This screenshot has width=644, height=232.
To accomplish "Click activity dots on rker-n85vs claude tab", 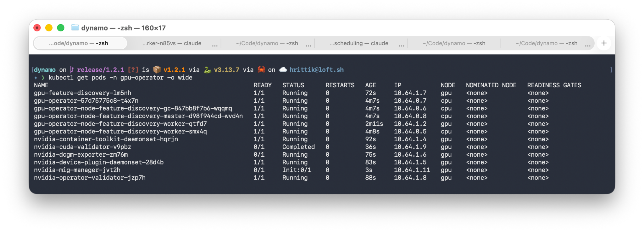I will pyautogui.click(x=215, y=46).
